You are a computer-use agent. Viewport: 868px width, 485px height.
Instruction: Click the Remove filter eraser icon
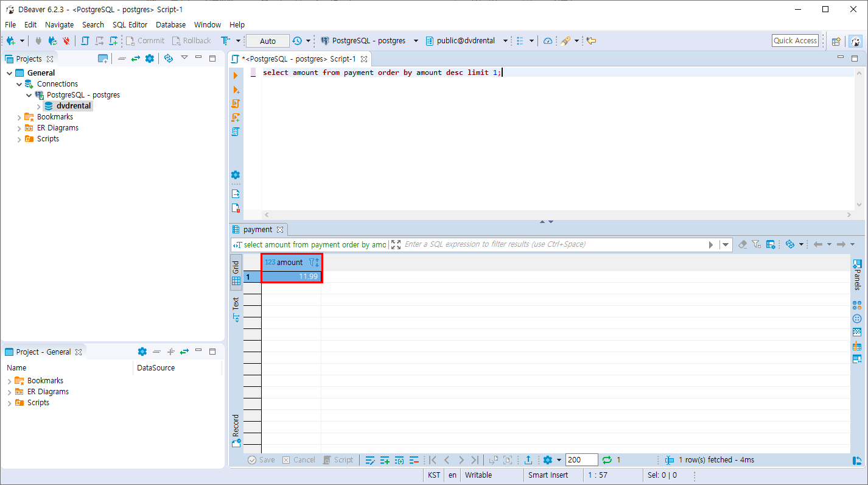click(x=742, y=244)
